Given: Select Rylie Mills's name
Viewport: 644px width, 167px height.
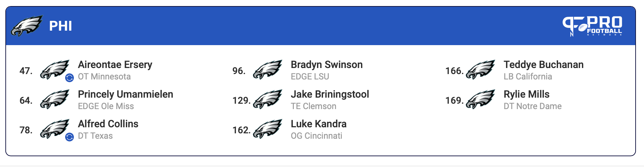Looking at the screenshot, I should coord(526,94).
